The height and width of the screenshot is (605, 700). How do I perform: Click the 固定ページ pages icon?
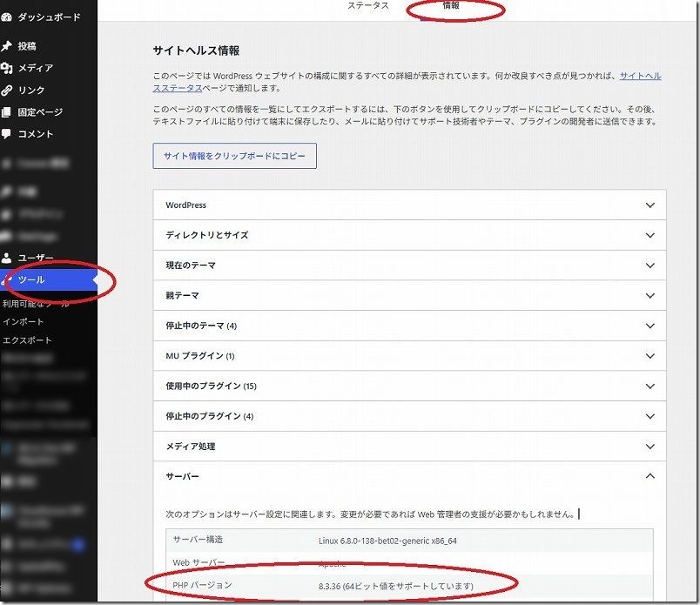(6, 112)
